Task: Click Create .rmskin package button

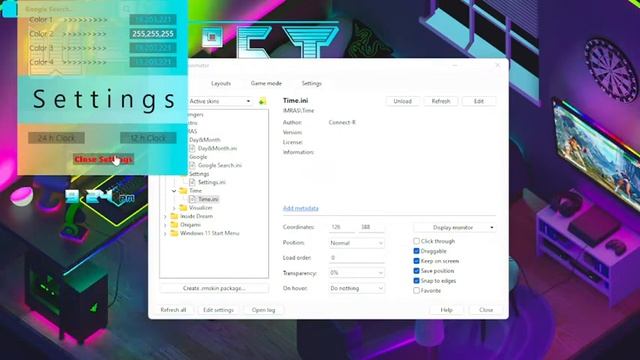Action: pyautogui.click(x=214, y=288)
